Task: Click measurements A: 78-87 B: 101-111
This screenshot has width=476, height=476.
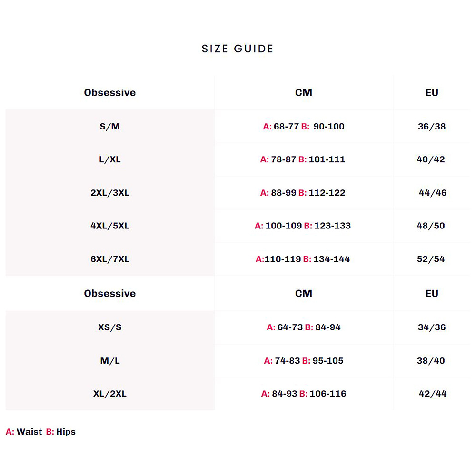Action: 303,159
